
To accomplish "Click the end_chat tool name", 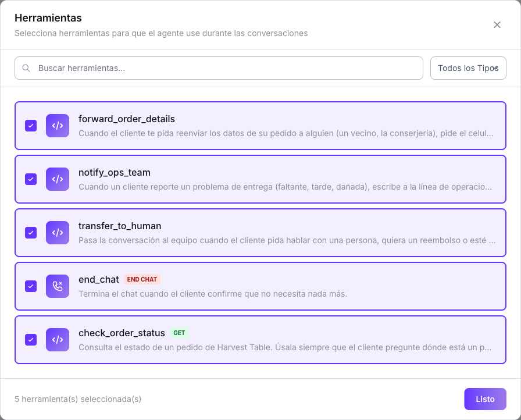I will tap(99, 279).
